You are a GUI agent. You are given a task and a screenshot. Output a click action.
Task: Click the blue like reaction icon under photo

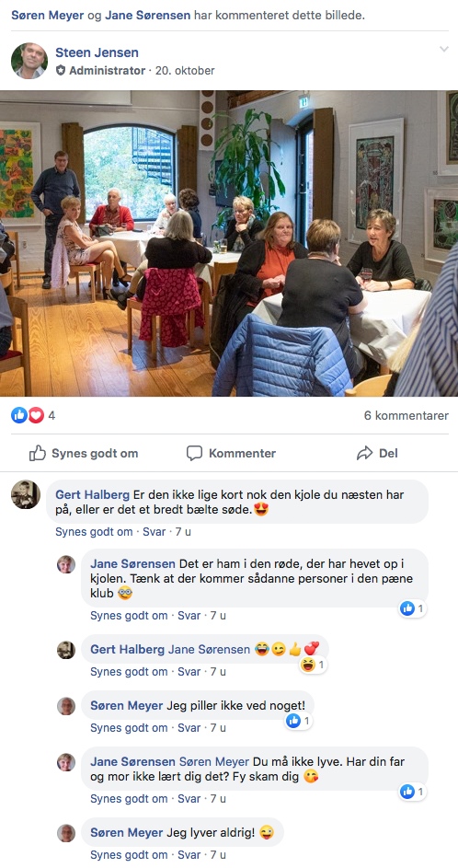[x=19, y=415]
